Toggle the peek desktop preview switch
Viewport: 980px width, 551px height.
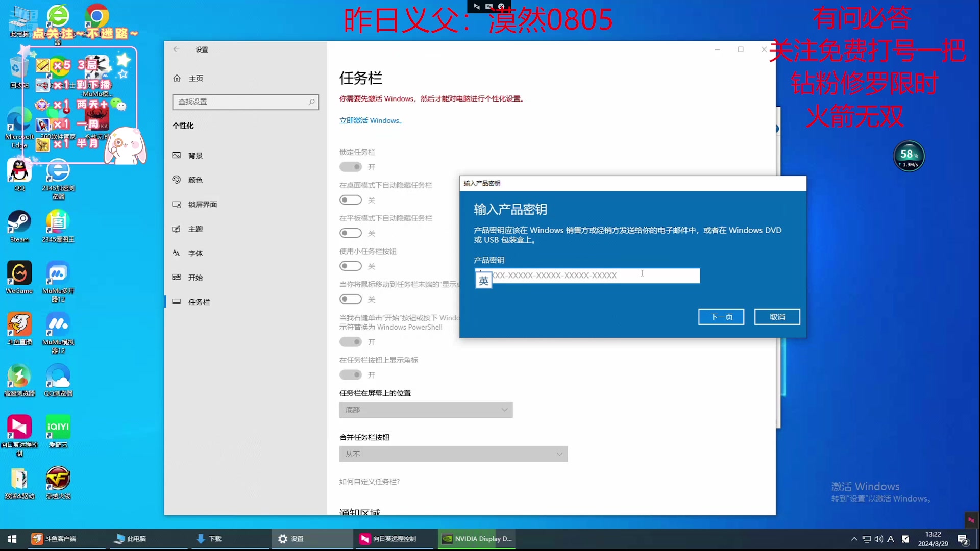tap(351, 299)
